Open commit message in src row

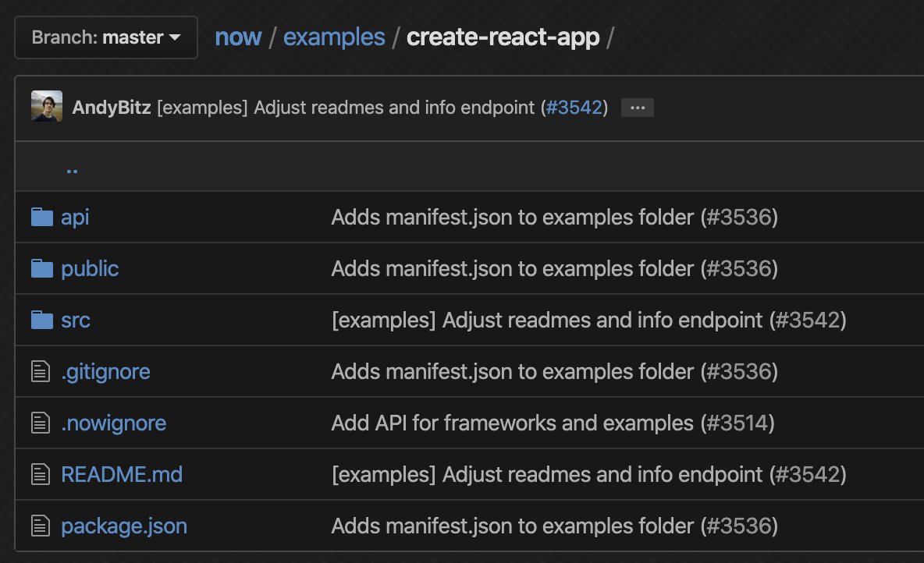click(589, 320)
